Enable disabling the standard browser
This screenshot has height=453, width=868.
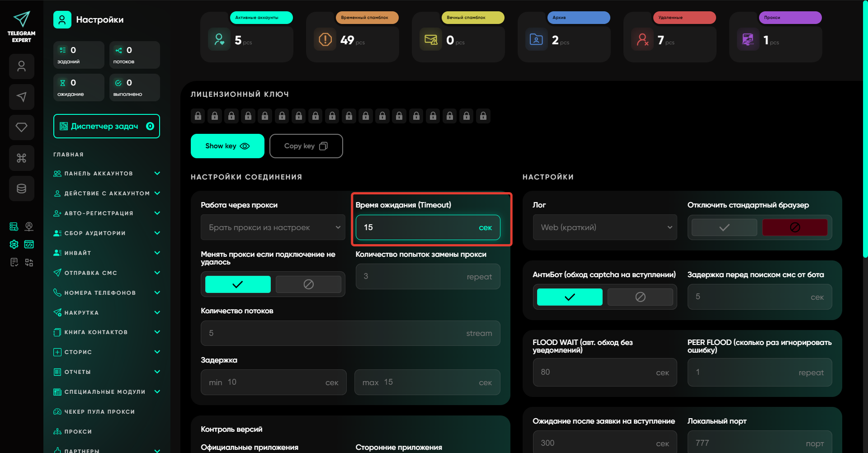point(724,227)
